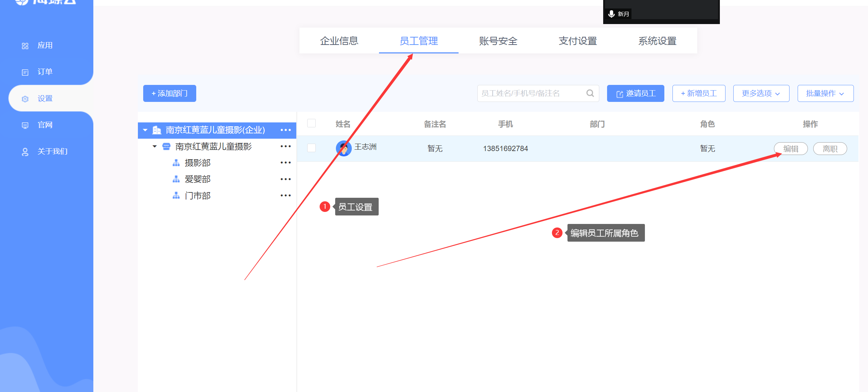The width and height of the screenshot is (868, 392).
Task: Switch to the 账号安全 tab
Action: click(498, 41)
